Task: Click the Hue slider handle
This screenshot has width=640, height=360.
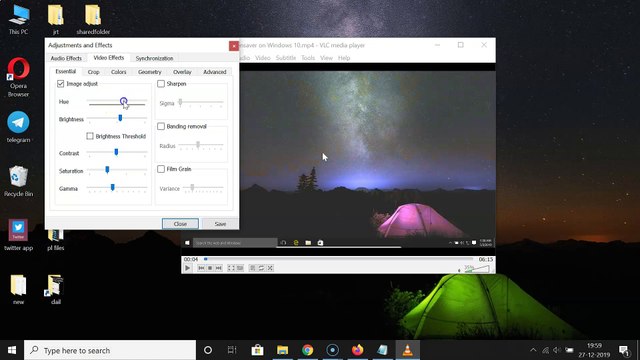Action: tap(124, 101)
